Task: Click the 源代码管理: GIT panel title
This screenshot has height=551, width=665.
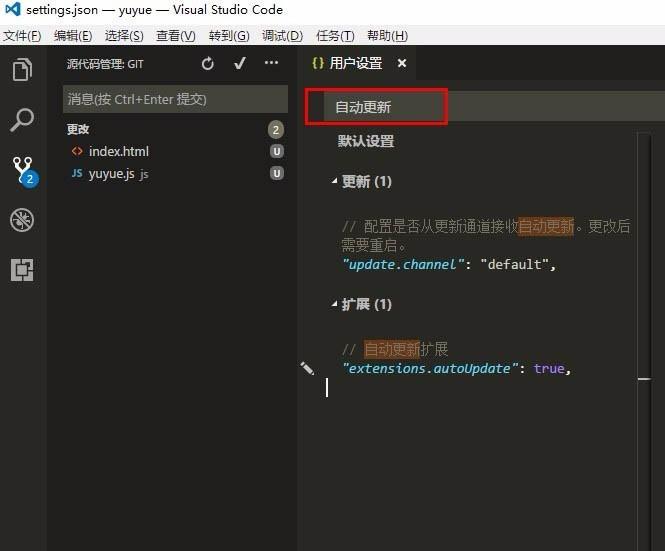Action: pos(105,64)
